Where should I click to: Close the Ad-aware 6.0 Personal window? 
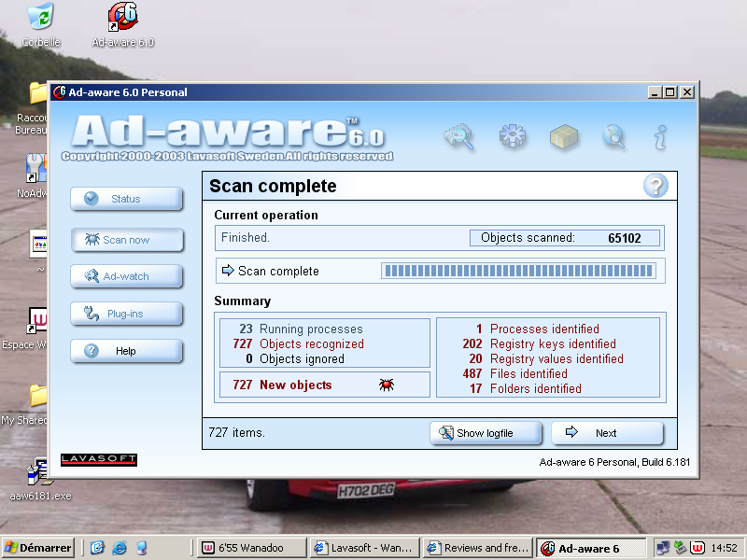[687, 92]
